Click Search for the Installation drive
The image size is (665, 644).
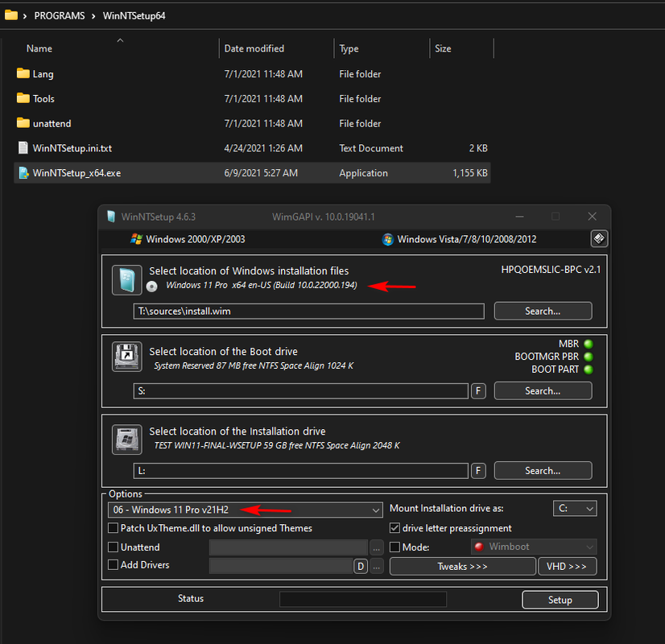point(543,471)
